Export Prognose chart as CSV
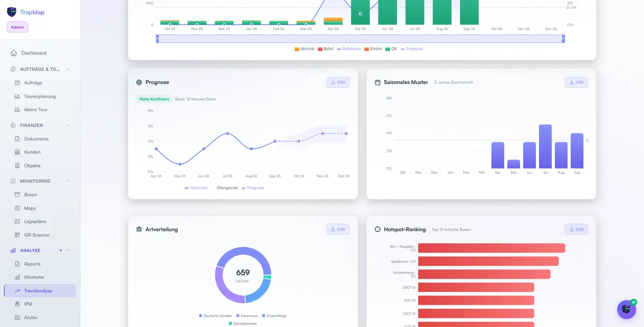Viewport: 644px width, 327px height. (x=338, y=82)
